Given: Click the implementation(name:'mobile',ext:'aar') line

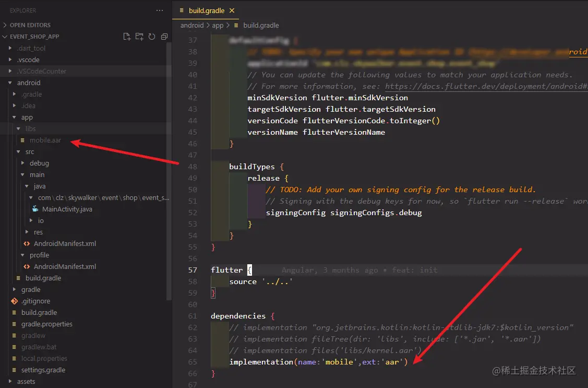Looking at the screenshot, I should pos(318,362).
